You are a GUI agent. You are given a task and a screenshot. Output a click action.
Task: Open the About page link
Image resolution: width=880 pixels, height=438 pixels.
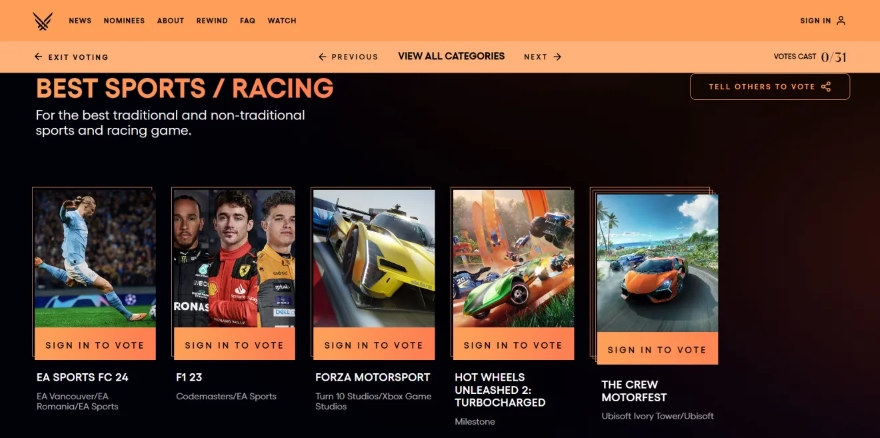pyautogui.click(x=171, y=21)
